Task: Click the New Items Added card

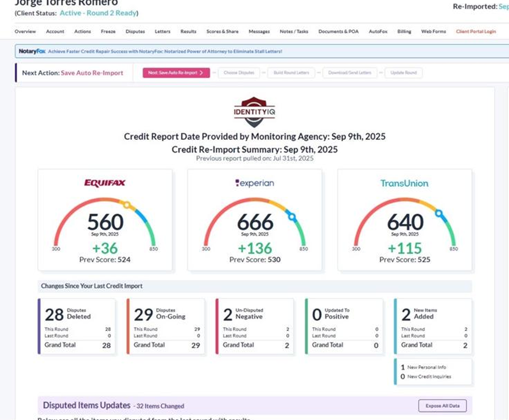Action: pyautogui.click(x=433, y=326)
